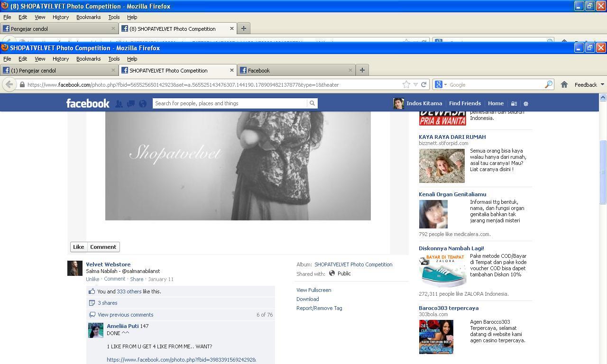Open the File menu in front window
607x364 pixels.
(7, 59)
